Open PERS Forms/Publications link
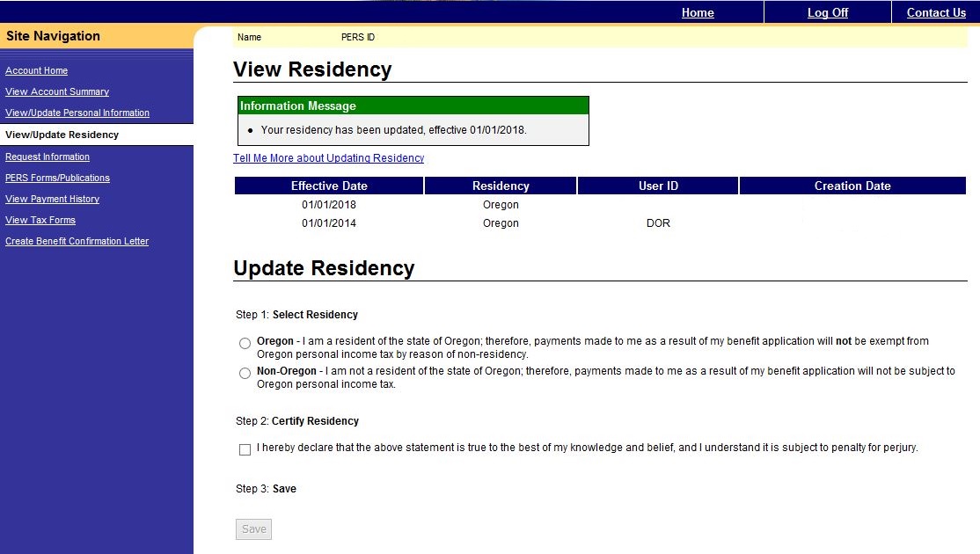The image size is (980, 554). 57,178
